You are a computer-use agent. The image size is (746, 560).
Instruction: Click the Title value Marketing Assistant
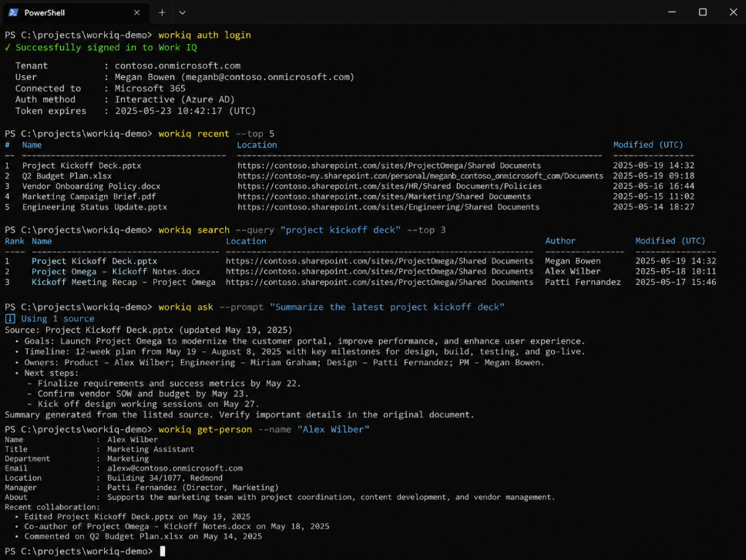(x=150, y=449)
